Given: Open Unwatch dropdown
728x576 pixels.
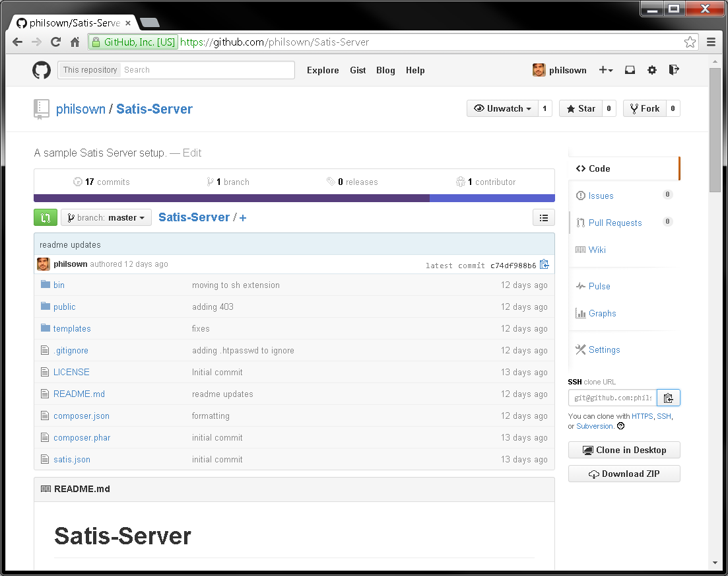Looking at the screenshot, I should click(x=503, y=109).
